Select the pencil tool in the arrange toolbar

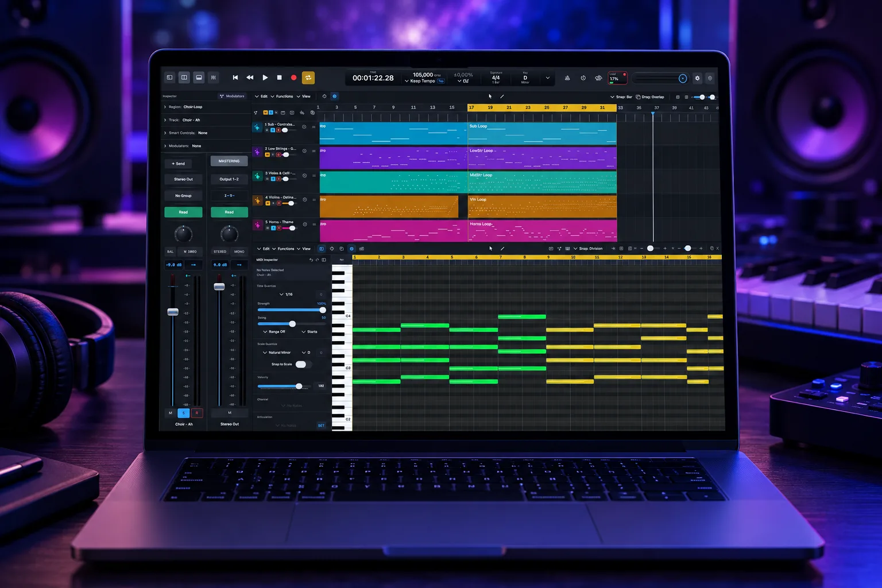[502, 96]
